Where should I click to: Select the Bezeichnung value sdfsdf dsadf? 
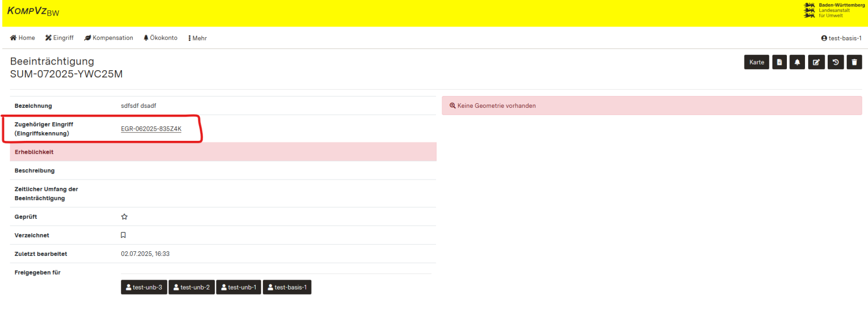(138, 106)
